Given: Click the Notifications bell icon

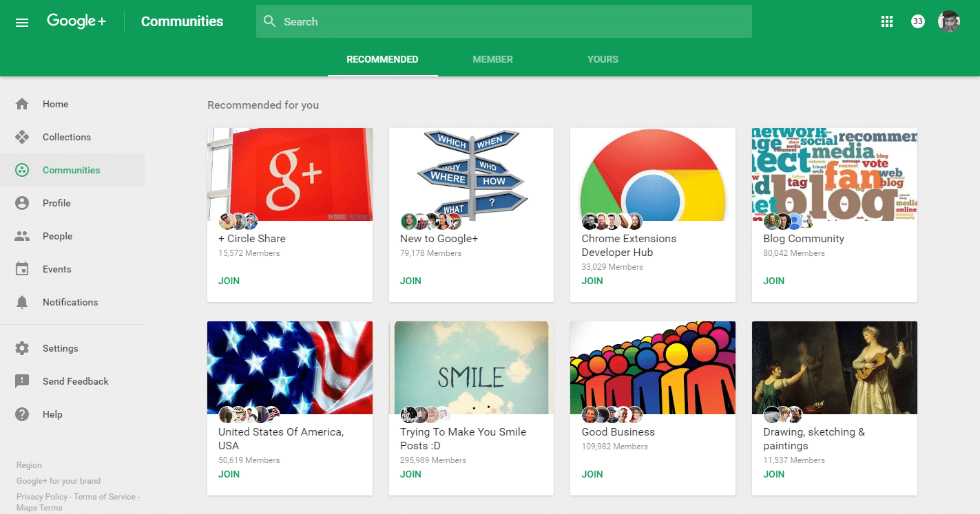Looking at the screenshot, I should pyautogui.click(x=22, y=302).
